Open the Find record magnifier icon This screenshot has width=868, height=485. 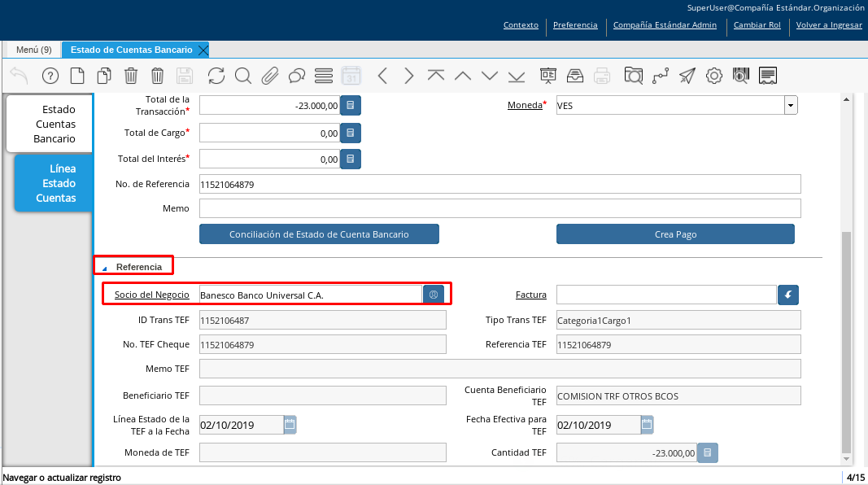242,76
